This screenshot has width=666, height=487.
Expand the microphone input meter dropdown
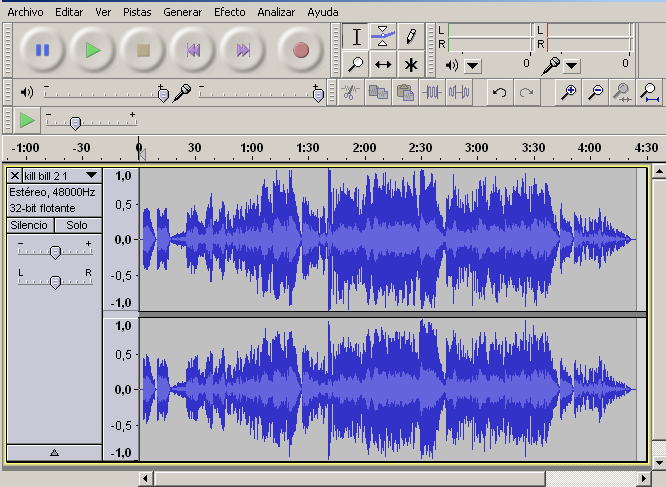click(571, 66)
